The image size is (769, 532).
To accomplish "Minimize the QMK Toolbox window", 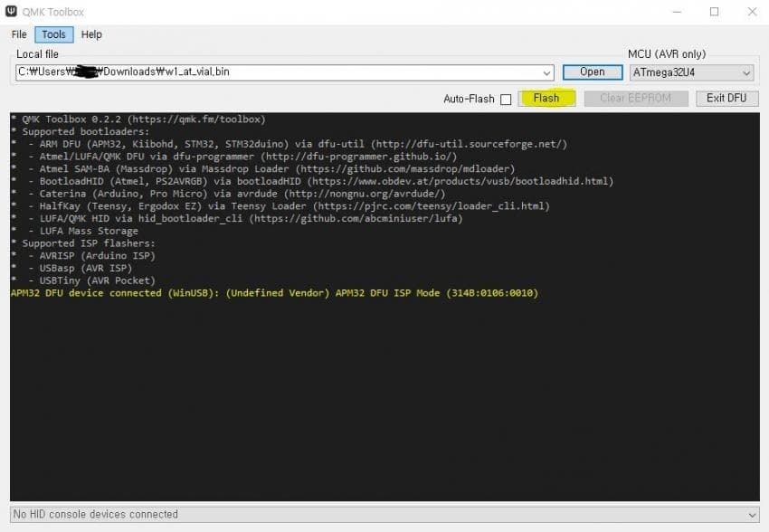I will pyautogui.click(x=678, y=11).
